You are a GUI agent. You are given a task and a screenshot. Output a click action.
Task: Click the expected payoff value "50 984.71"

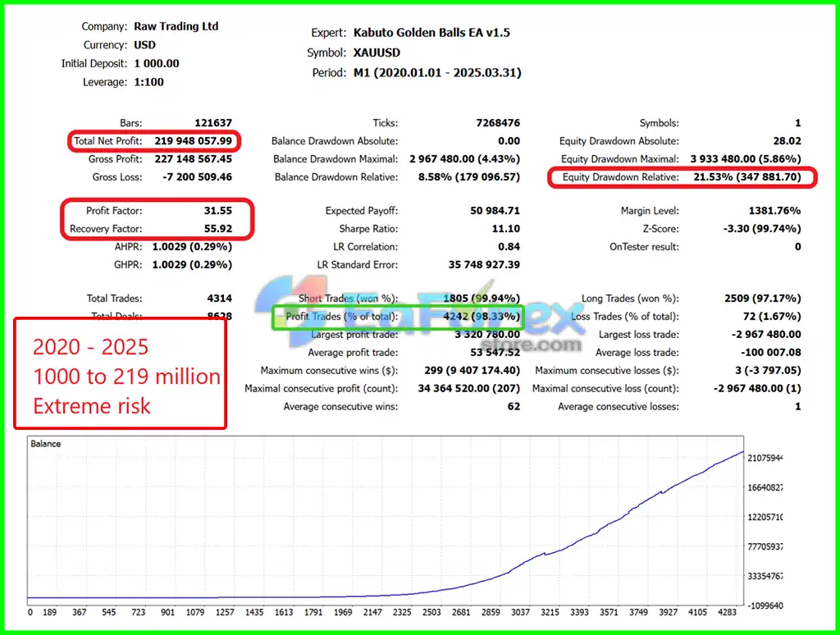coord(495,211)
